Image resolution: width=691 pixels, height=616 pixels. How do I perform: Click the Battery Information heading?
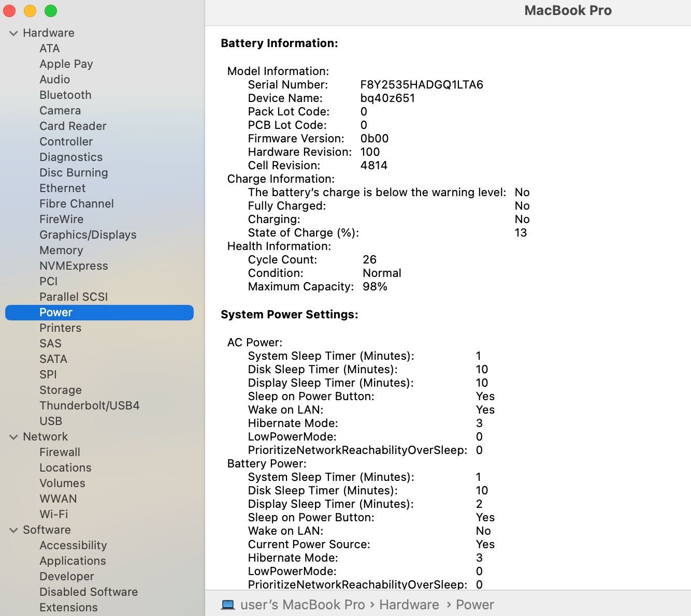coord(279,43)
